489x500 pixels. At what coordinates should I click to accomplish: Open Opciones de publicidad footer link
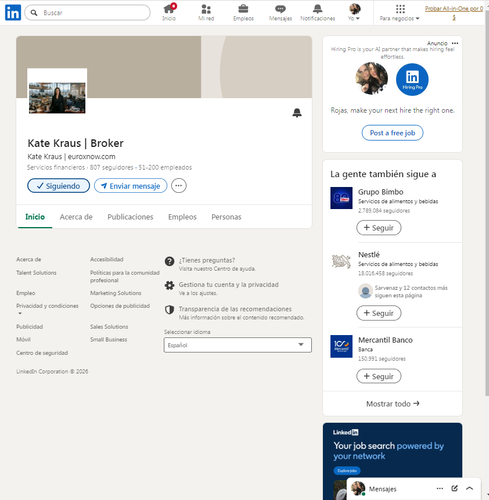(120, 306)
